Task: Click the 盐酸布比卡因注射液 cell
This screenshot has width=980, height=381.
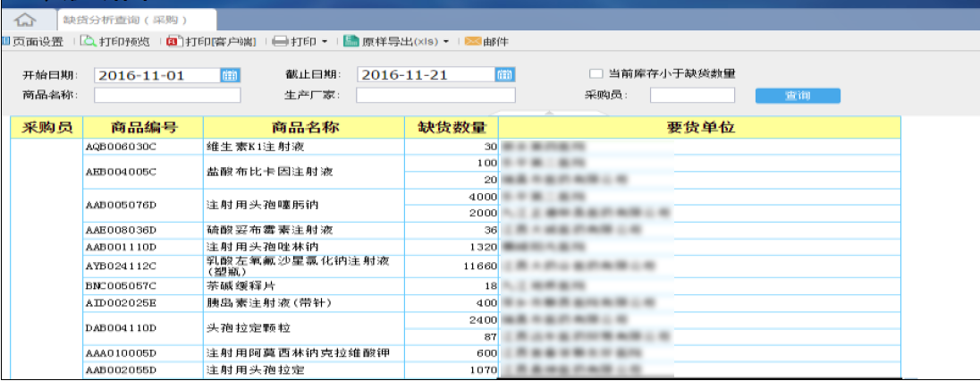Action: point(304,172)
